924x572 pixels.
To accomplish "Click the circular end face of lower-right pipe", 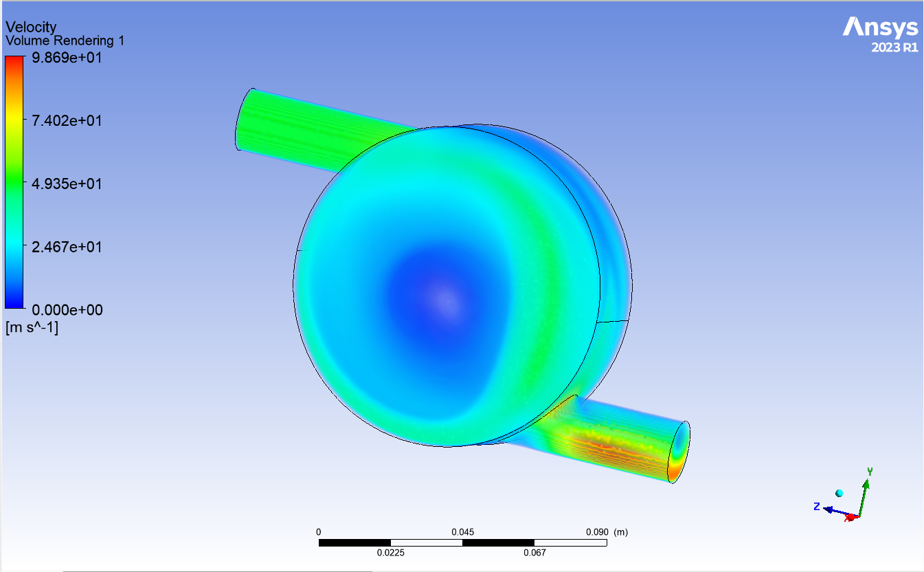I will (x=679, y=452).
